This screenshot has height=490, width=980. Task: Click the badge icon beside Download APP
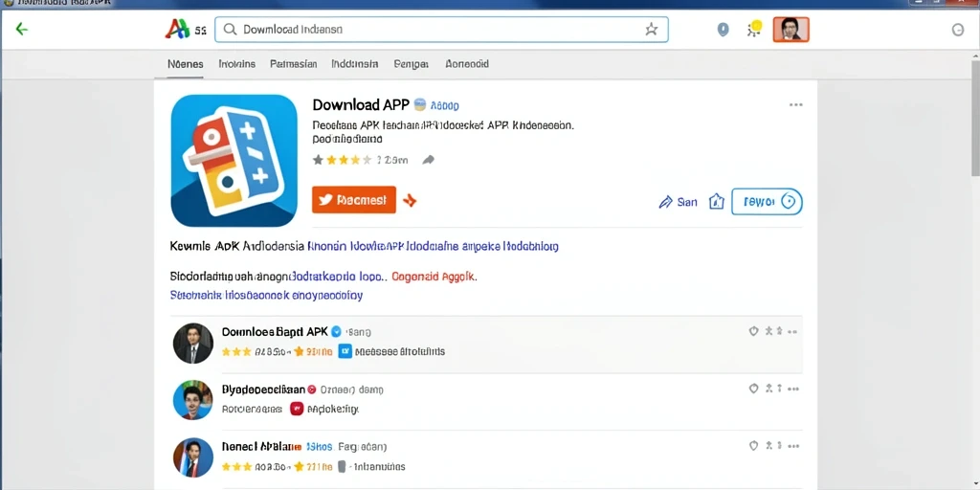click(x=420, y=104)
